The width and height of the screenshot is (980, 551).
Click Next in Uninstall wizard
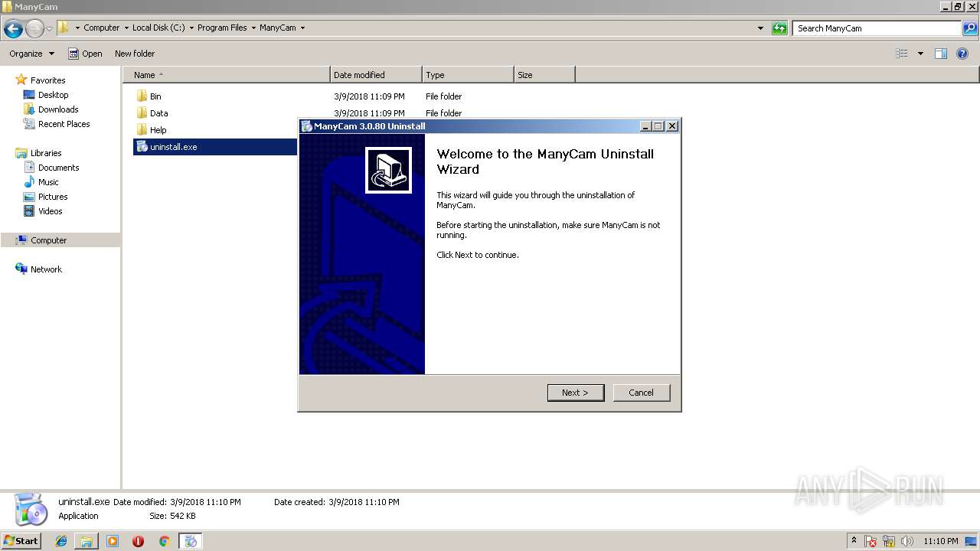(576, 393)
